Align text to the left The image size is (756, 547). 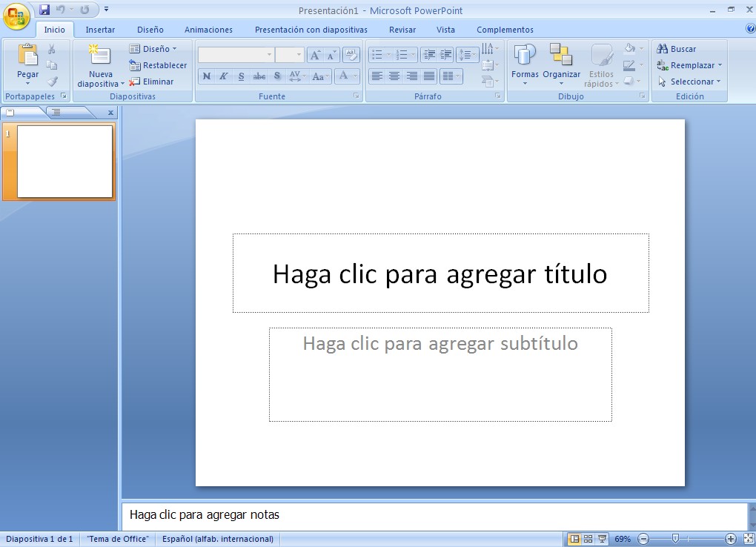377,76
